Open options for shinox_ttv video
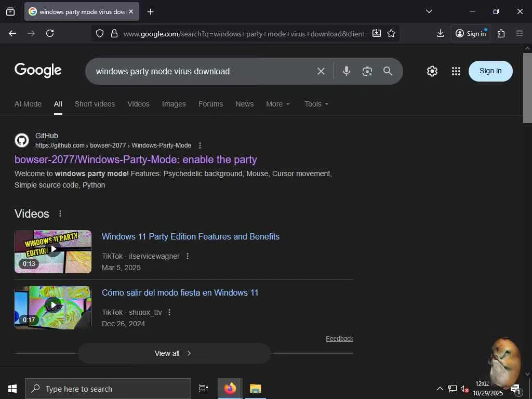Viewport: 532px width, 399px height. point(169,312)
